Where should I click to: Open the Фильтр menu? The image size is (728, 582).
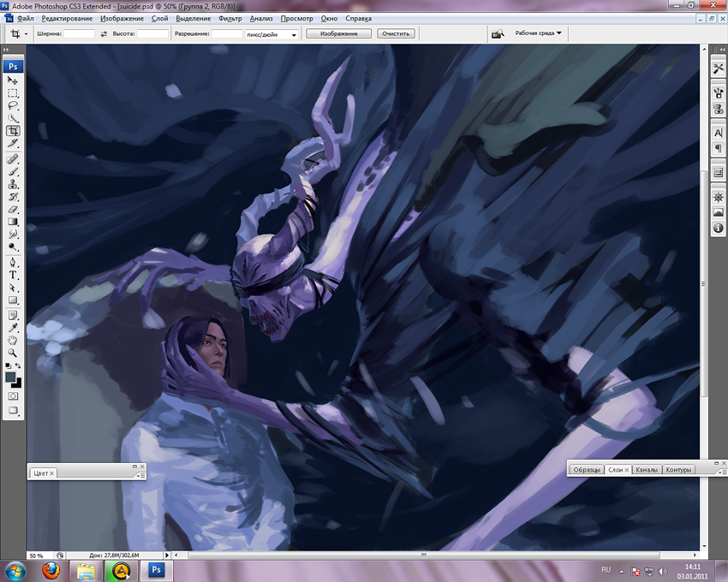click(x=230, y=19)
